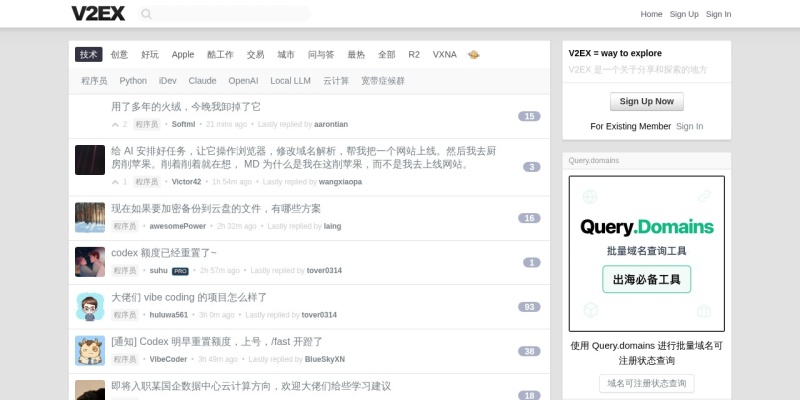Open the 交易 tab
Image resolution: width=800 pixels, height=400 pixels.
coord(256,55)
